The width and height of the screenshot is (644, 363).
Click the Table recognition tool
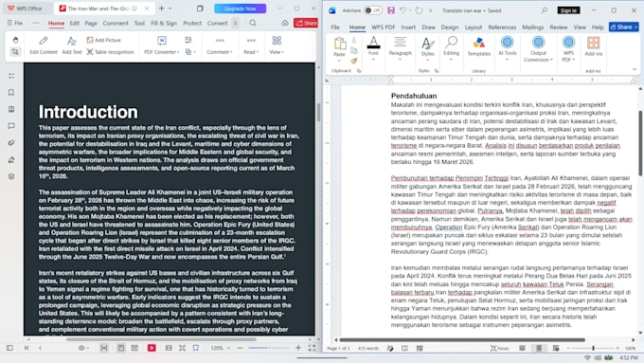click(x=110, y=52)
